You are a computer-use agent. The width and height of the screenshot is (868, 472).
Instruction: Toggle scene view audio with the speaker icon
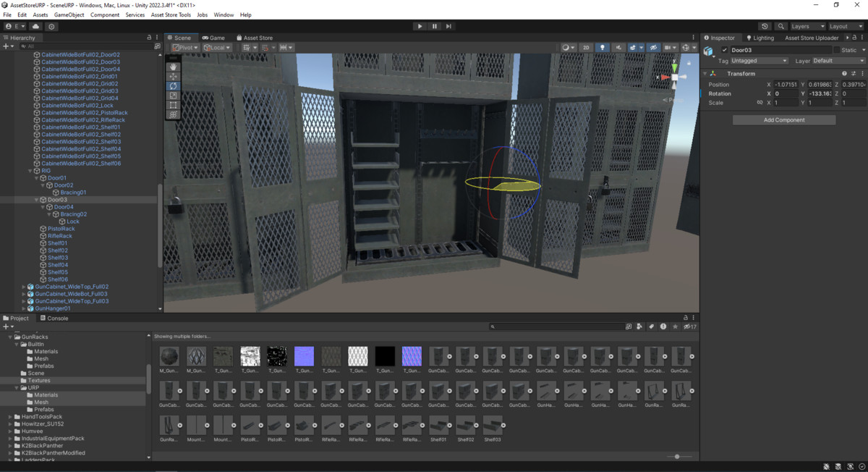coord(619,46)
